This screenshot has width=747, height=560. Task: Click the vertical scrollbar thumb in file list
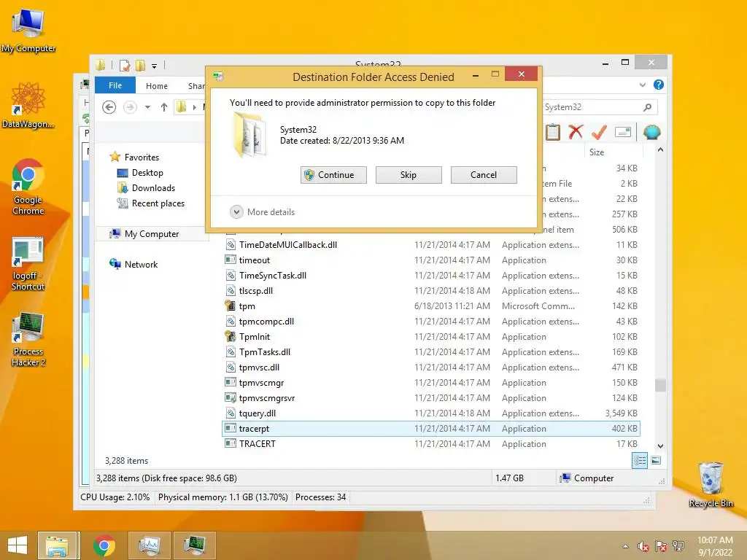(x=660, y=385)
